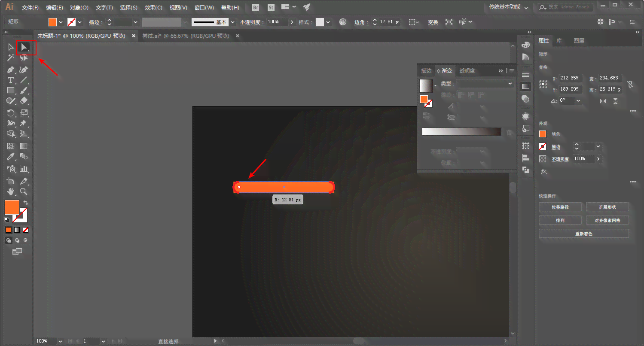The image size is (644, 346).
Task: Select the Mesh tool
Action: 11,146
